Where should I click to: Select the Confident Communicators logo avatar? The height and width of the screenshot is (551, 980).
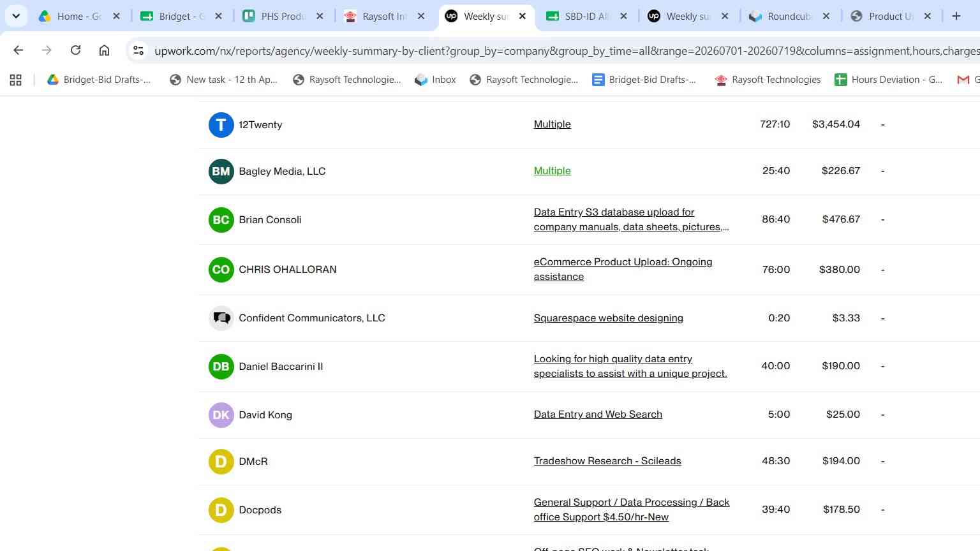pos(221,318)
